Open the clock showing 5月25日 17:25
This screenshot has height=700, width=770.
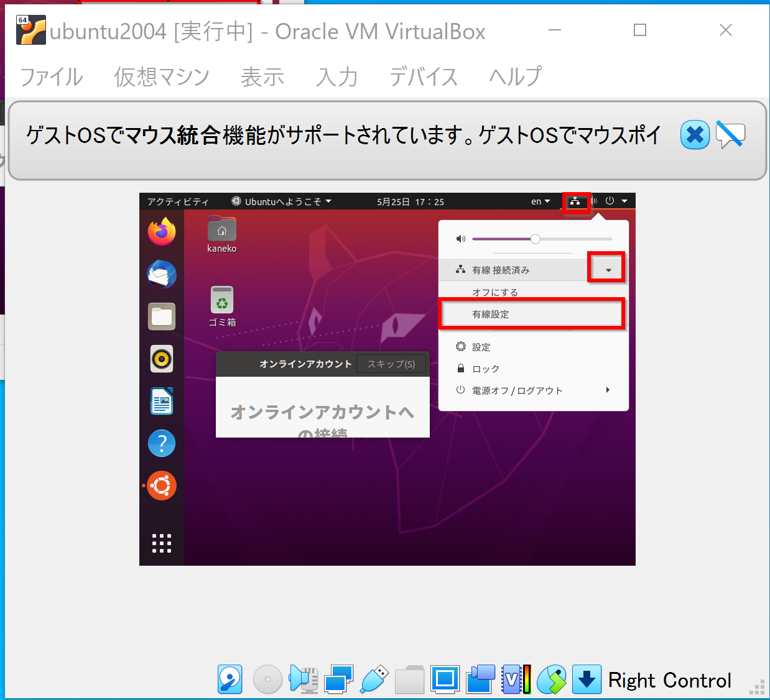411,201
